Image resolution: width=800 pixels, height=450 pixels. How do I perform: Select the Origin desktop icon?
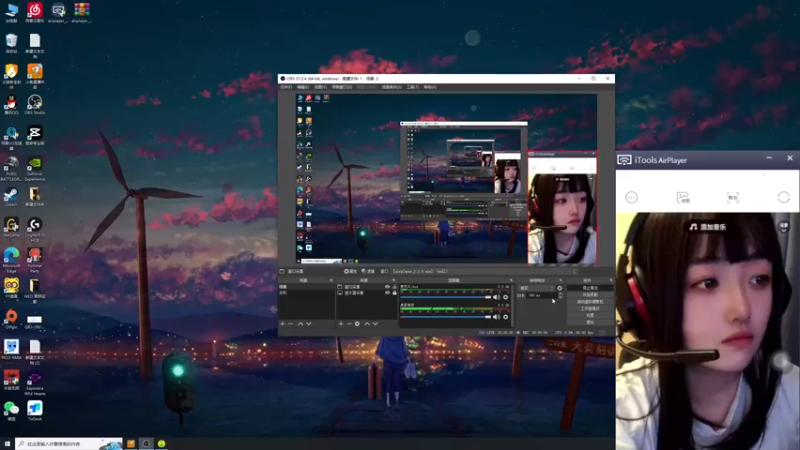(11, 319)
